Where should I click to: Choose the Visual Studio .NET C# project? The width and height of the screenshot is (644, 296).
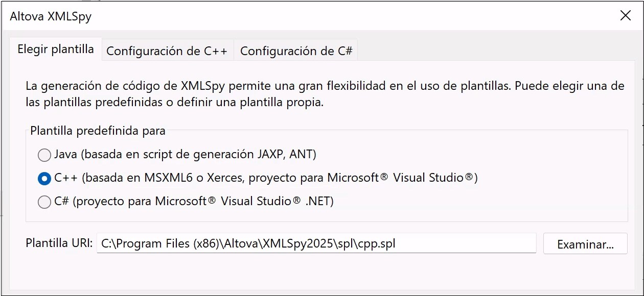click(44, 202)
